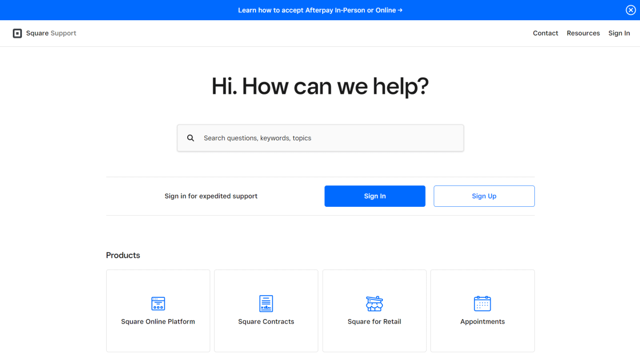The width and height of the screenshot is (640, 364).
Task: Open the Square Contracts document icon
Action: [x=266, y=304]
